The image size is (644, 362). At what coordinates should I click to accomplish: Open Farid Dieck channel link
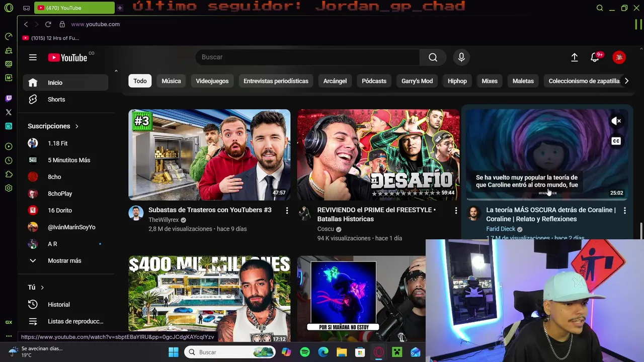pos(501,229)
